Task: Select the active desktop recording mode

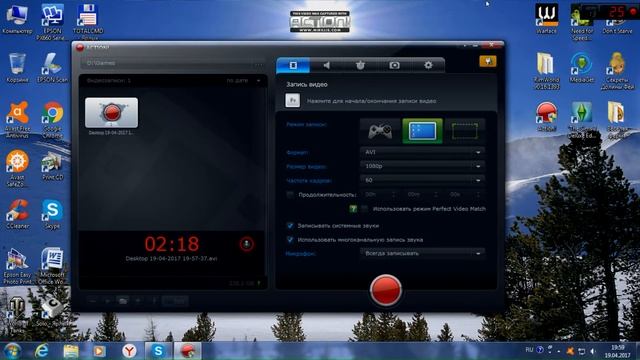Action: [x=422, y=131]
